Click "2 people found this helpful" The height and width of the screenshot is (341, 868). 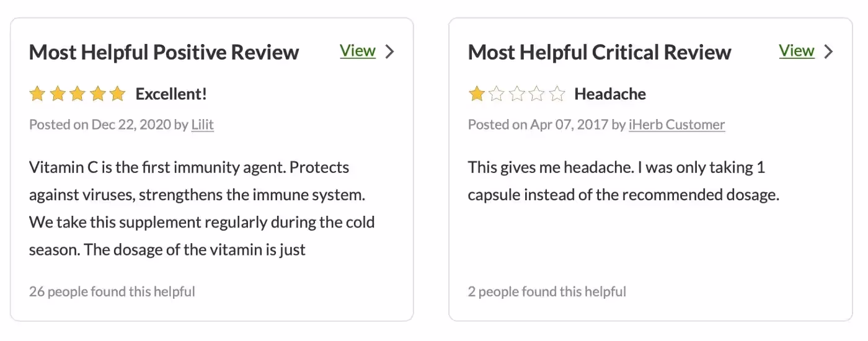pos(547,291)
